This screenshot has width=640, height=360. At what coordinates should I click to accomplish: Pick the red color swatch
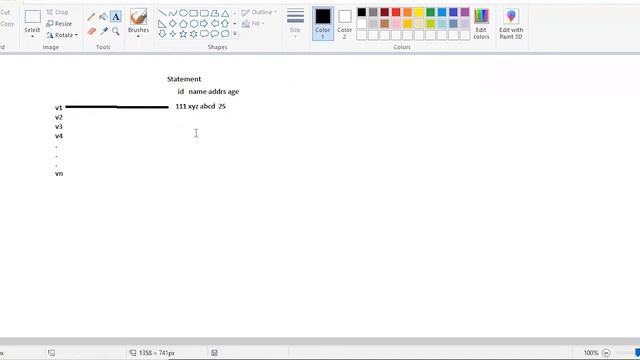[396, 12]
